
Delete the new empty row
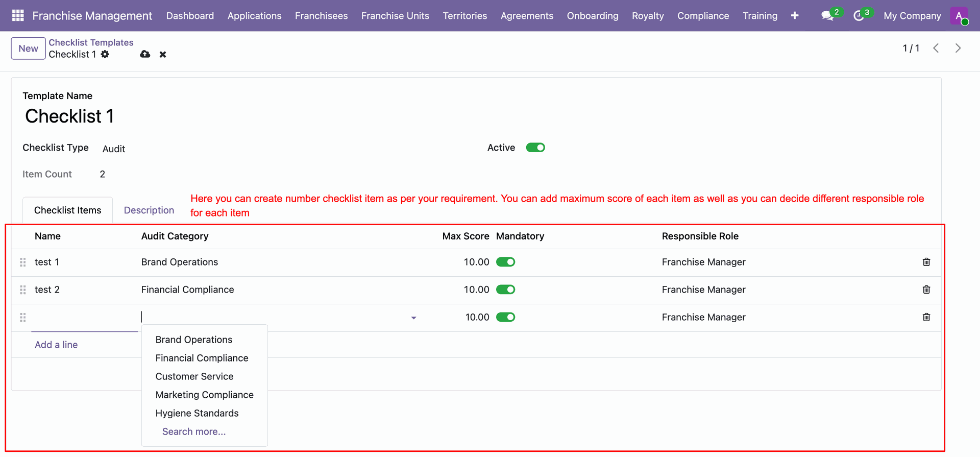click(926, 317)
